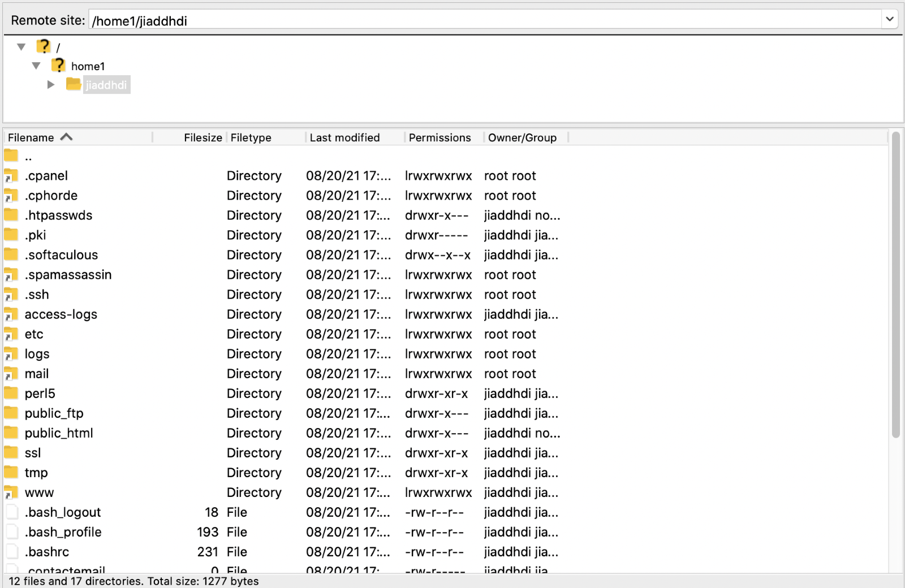Open the Remote site dropdown arrow
The width and height of the screenshot is (905, 588).
pyautogui.click(x=890, y=19)
